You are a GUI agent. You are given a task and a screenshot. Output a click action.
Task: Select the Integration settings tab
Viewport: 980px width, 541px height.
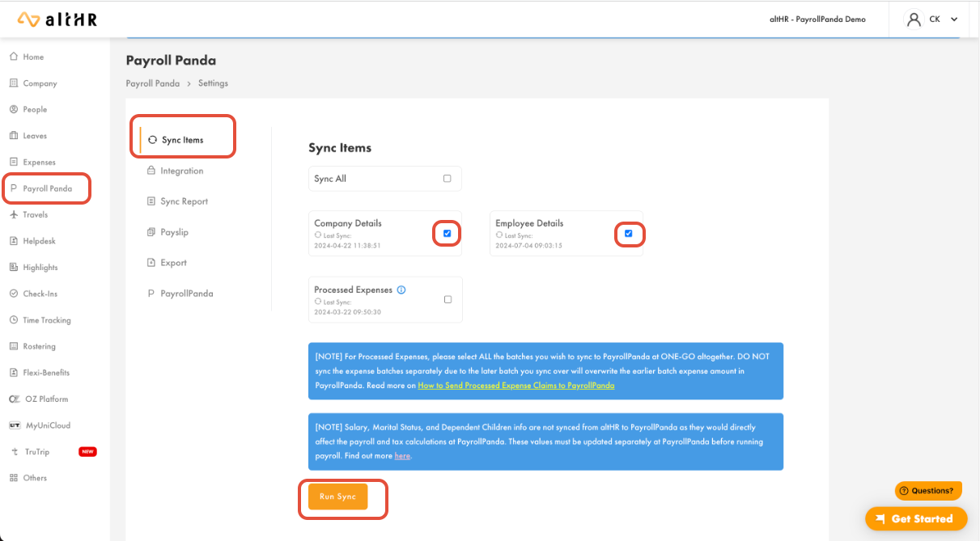(176, 171)
